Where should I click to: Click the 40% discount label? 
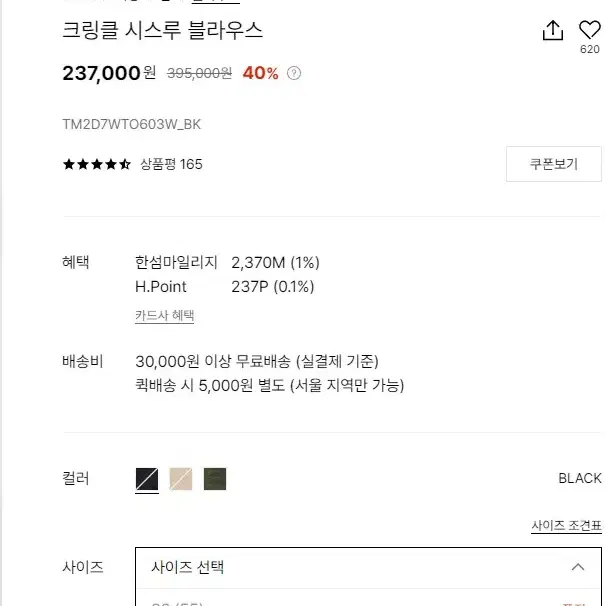(260, 73)
